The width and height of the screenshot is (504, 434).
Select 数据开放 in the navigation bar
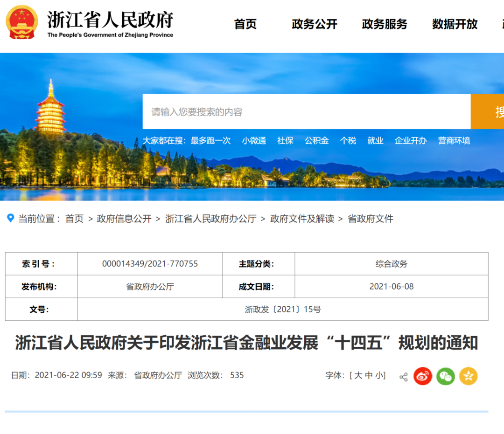(455, 24)
